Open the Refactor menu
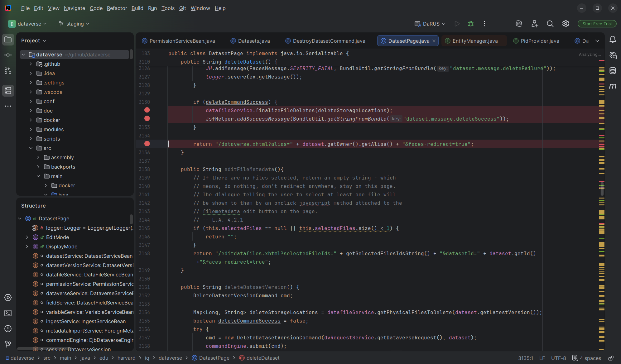621x364 pixels. pos(117,8)
